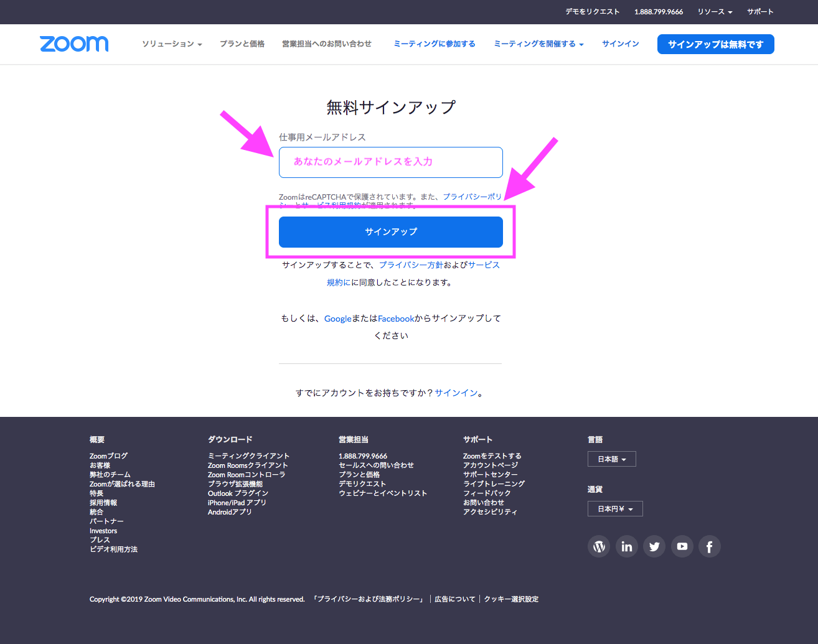Open the サービス規約 link below the button
818x644 pixels.
pyautogui.click(x=484, y=265)
